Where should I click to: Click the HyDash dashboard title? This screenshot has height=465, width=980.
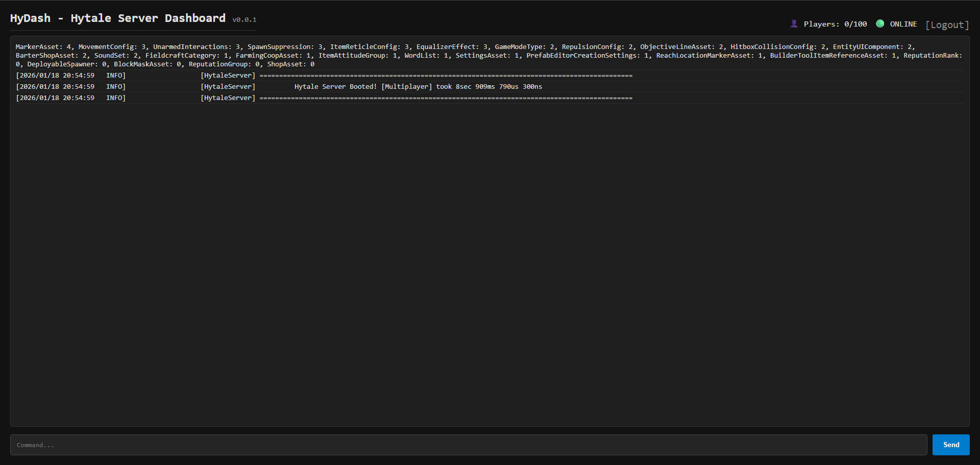click(x=117, y=18)
